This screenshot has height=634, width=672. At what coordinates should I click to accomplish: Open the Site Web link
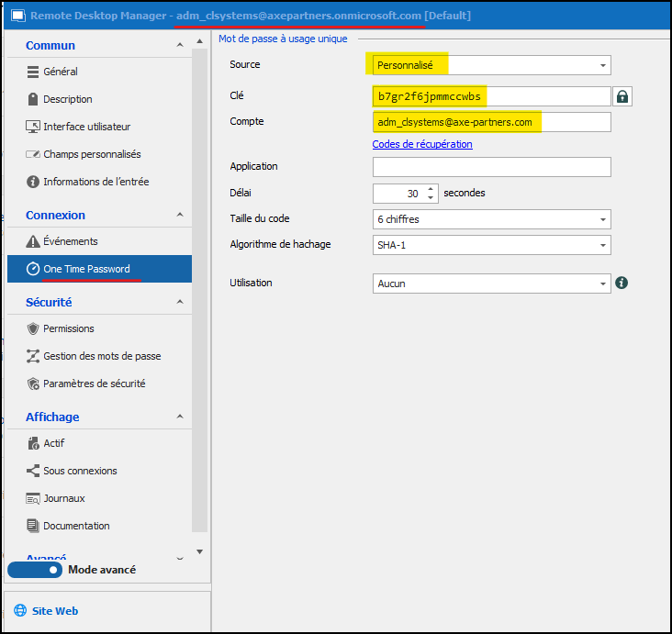pos(55,611)
